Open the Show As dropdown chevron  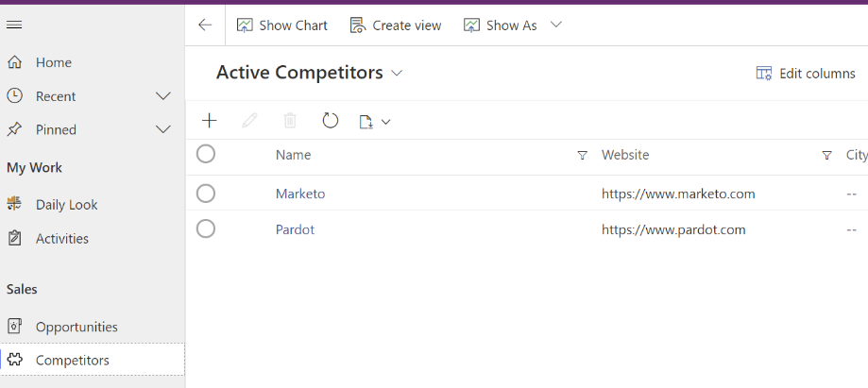click(556, 25)
